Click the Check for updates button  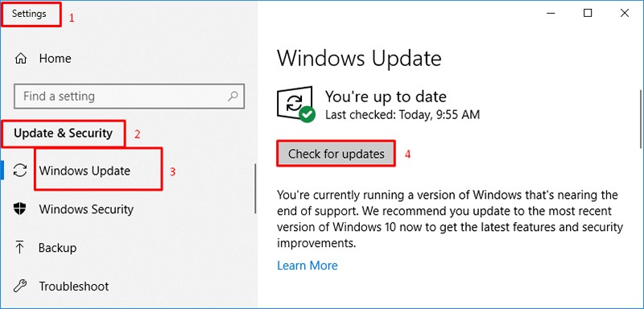(336, 154)
